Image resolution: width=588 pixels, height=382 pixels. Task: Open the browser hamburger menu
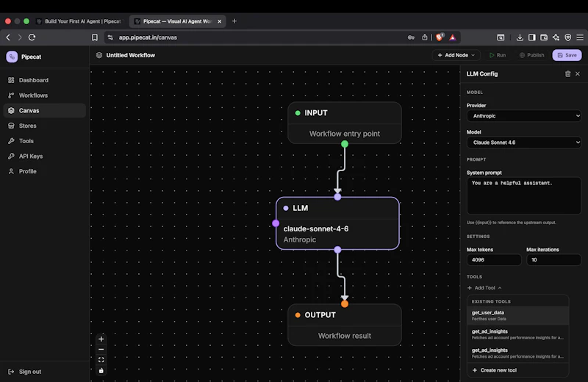[x=580, y=37]
